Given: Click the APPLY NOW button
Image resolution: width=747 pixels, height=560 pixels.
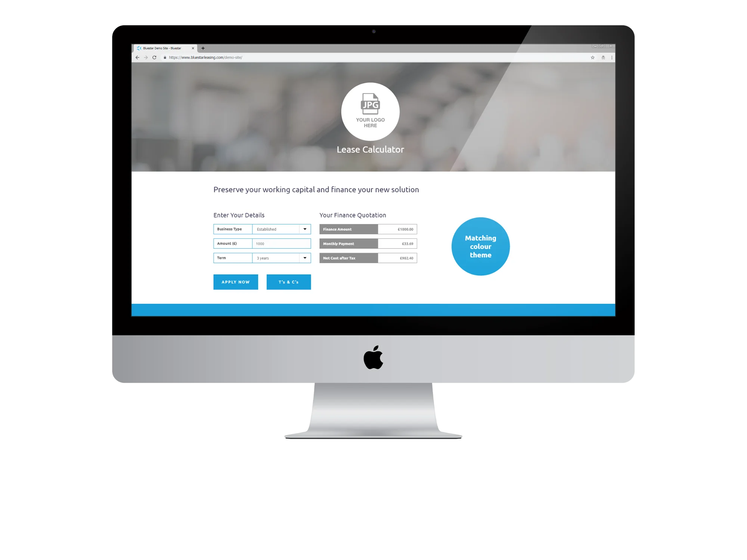Looking at the screenshot, I should (x=235, y=282).
